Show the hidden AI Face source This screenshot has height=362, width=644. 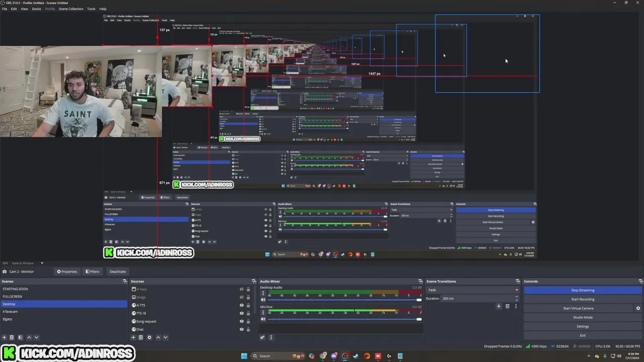(x=242, y=289)
